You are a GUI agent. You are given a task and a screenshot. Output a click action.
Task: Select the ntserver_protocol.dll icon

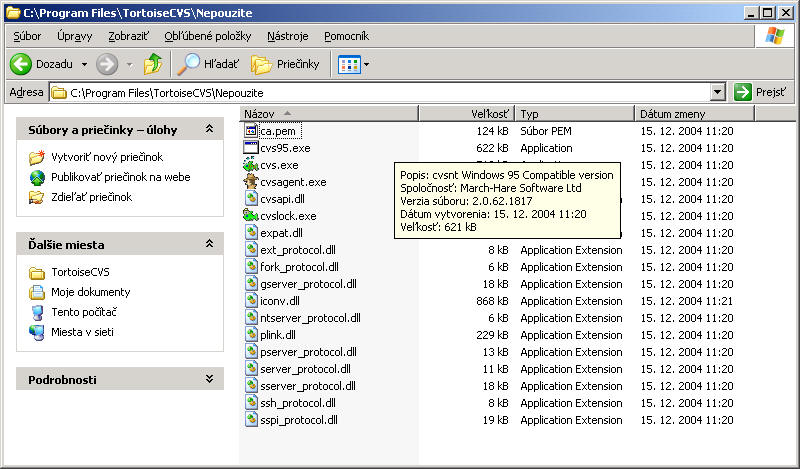[251, 317]
